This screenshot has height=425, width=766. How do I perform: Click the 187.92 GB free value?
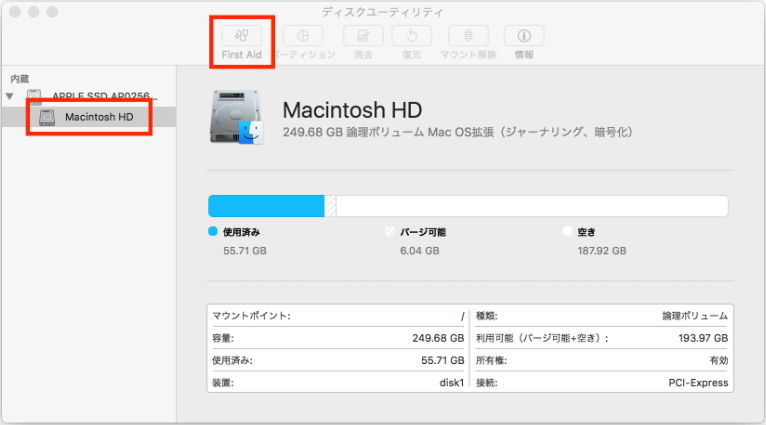tap(602, 251)
